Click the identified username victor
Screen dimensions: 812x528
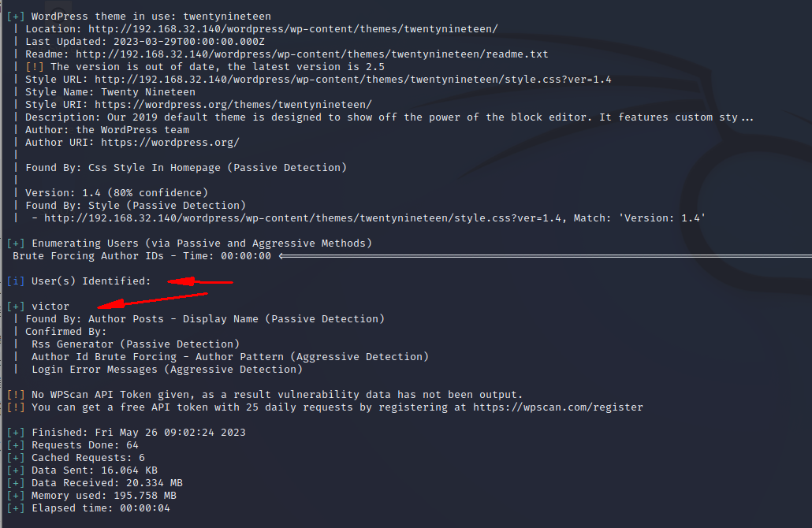pos(50,307)
